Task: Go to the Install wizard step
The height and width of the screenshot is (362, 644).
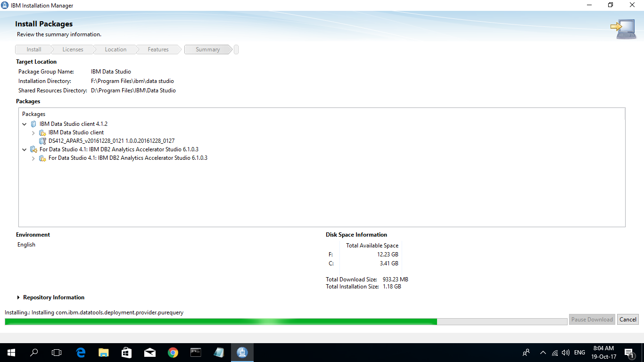Action: tap(33, 49)
